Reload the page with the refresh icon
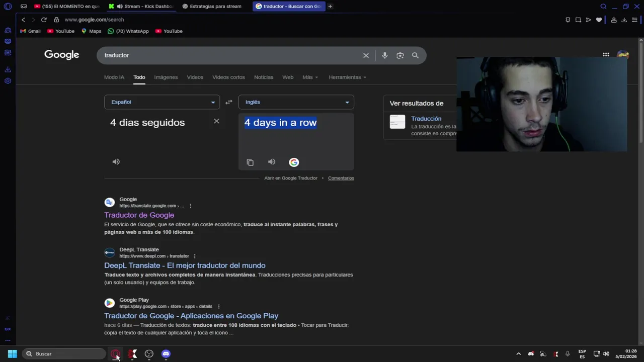644x362 pixels. pos(44,20)
